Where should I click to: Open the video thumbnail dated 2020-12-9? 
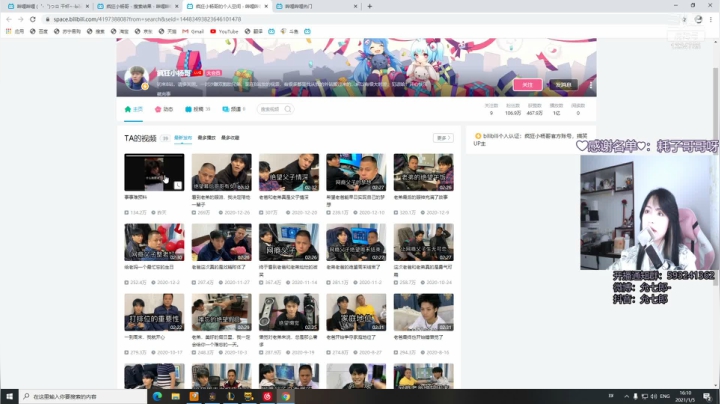[x=423, y=172]
